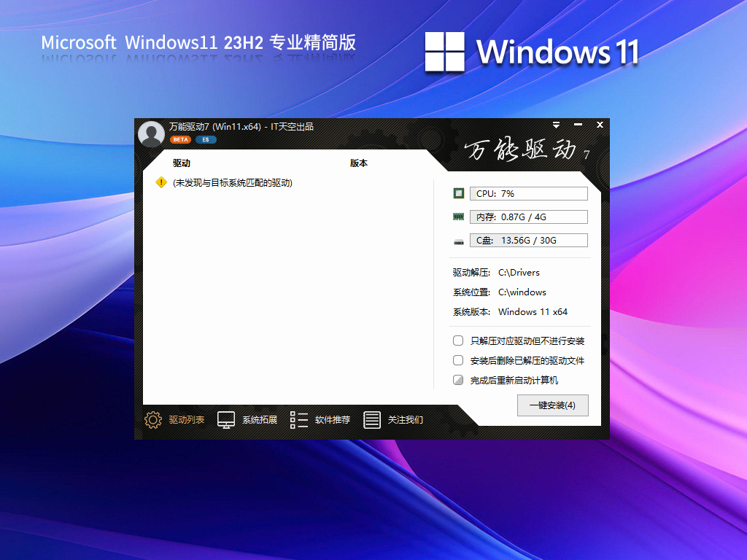Viewport: 747px width, 560px height.
Task: Select the 驱动列表 gear icon
Action: click(x=153, y=420)
